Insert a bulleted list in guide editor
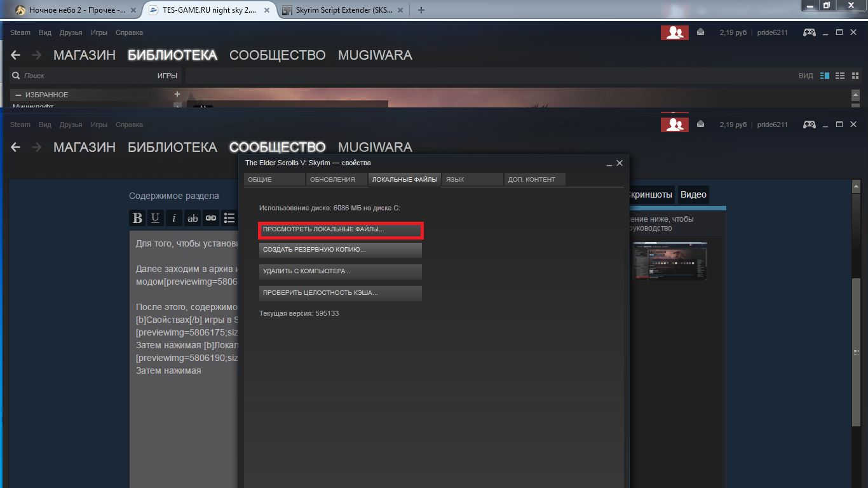This screenshot has height=488, width=868. pos(229,218)
